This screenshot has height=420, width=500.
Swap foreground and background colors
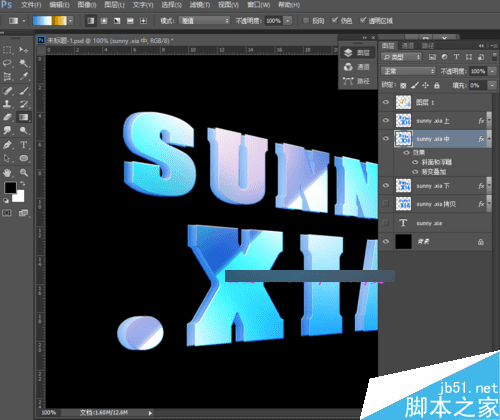(x=23, y=183)
